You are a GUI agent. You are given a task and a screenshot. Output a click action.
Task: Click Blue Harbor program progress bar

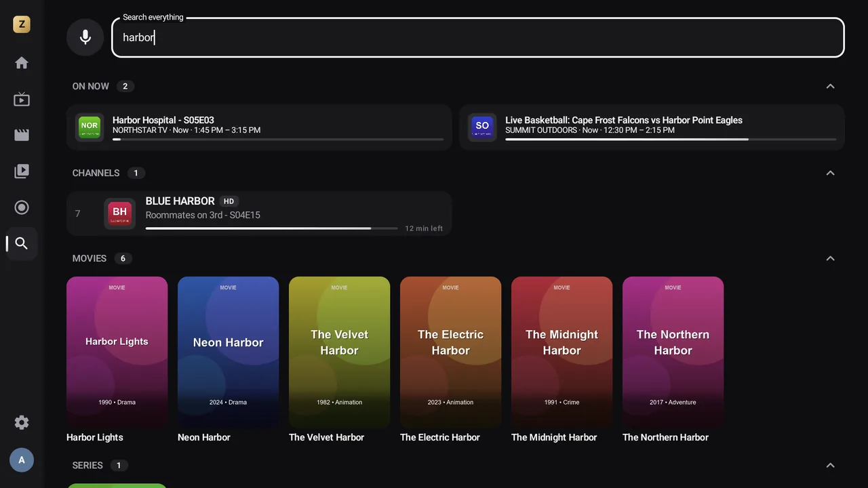coord(271,228)
